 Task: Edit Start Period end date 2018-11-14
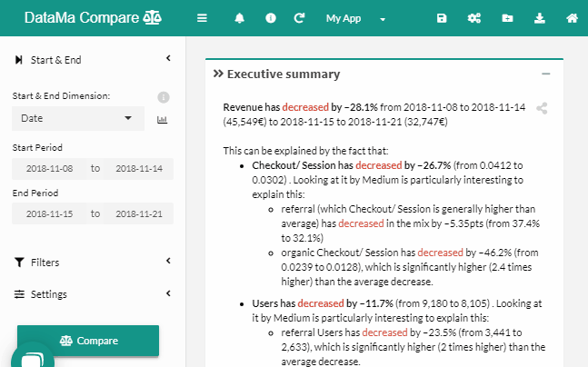coord(139,169)
